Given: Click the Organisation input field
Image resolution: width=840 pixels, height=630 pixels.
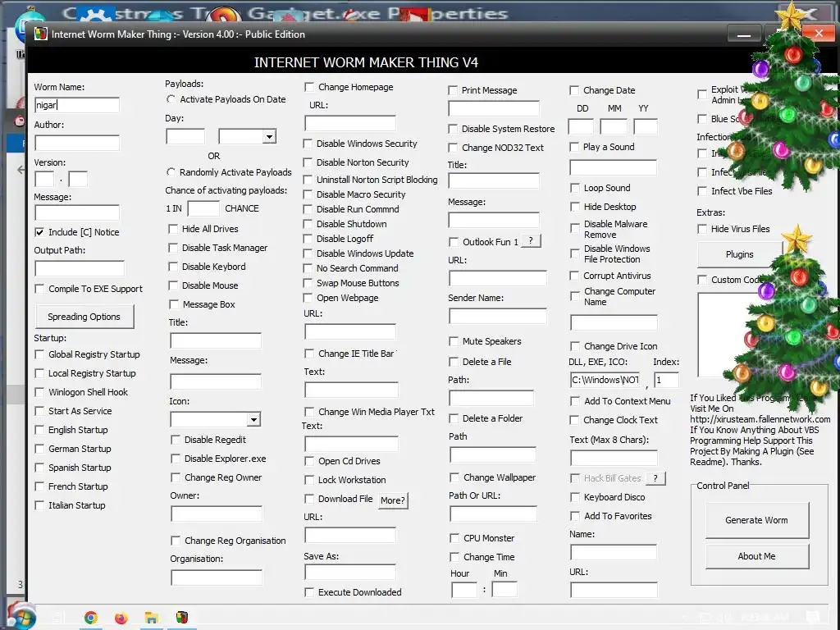Looking at the screenshot, I should tap(217, 577).
